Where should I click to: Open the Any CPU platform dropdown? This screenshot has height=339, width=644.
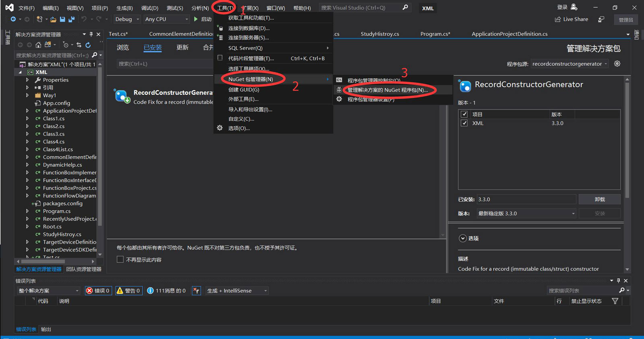pos(166,19)
